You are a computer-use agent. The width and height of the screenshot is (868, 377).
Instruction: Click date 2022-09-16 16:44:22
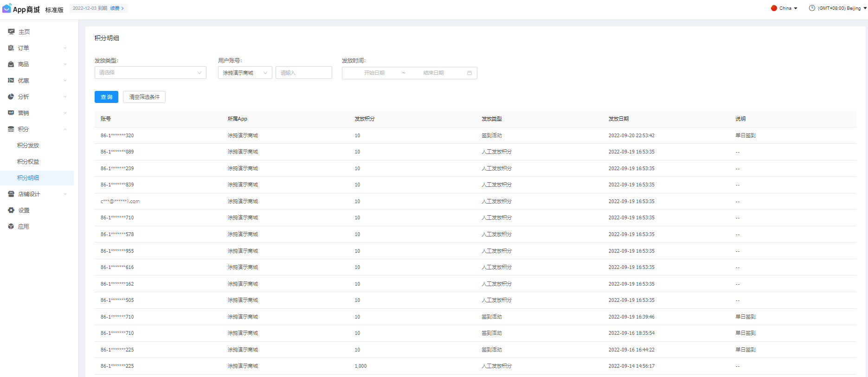(631, 350)
